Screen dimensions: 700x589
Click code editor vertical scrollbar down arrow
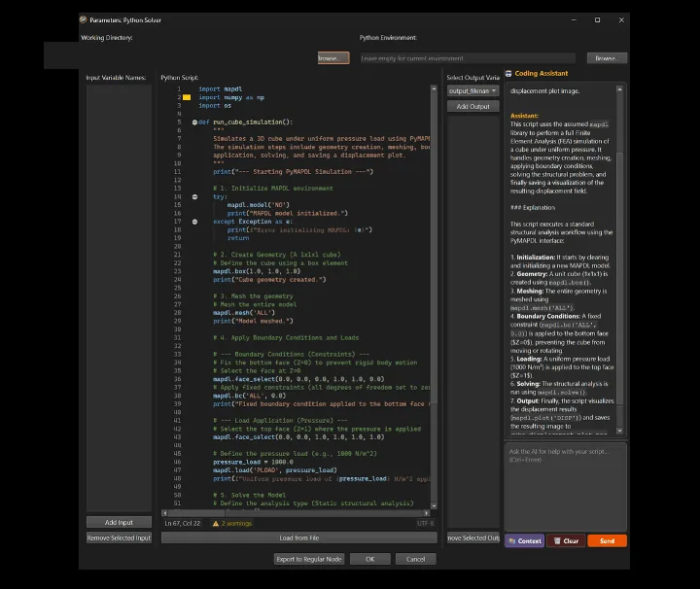point(434,506)
